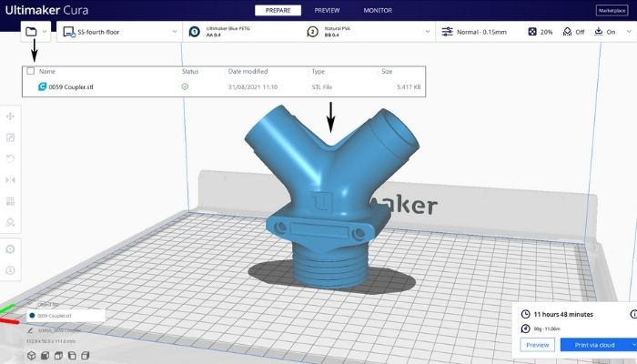Sort files by Date modified column
Viewport: 637px width, 364px height.
(248, 72)
